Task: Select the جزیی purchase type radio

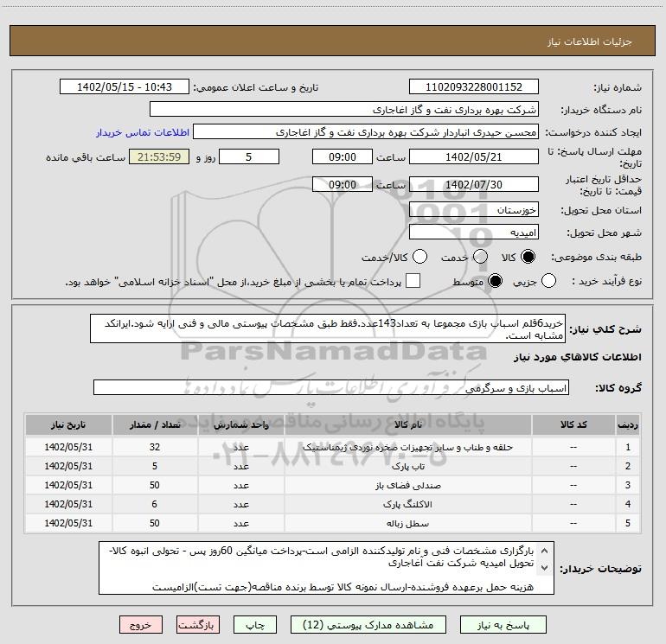Action: pyautogui.click(x=548, y=281)
